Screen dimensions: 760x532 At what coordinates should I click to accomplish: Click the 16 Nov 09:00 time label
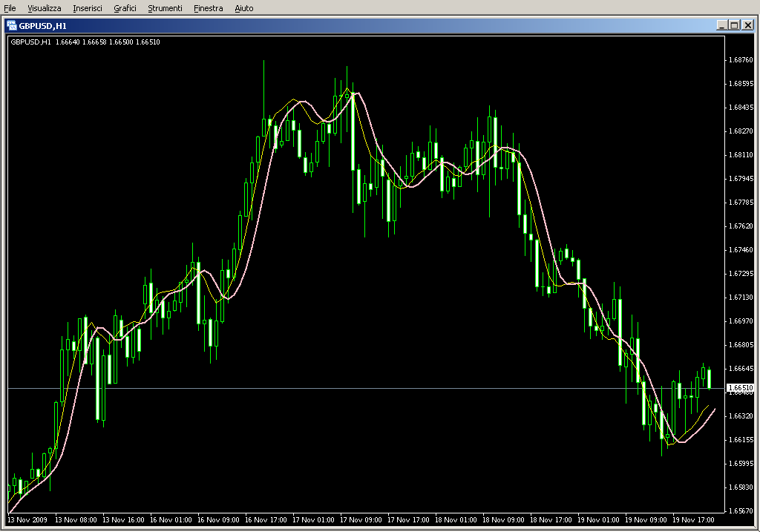click(218, 520)
